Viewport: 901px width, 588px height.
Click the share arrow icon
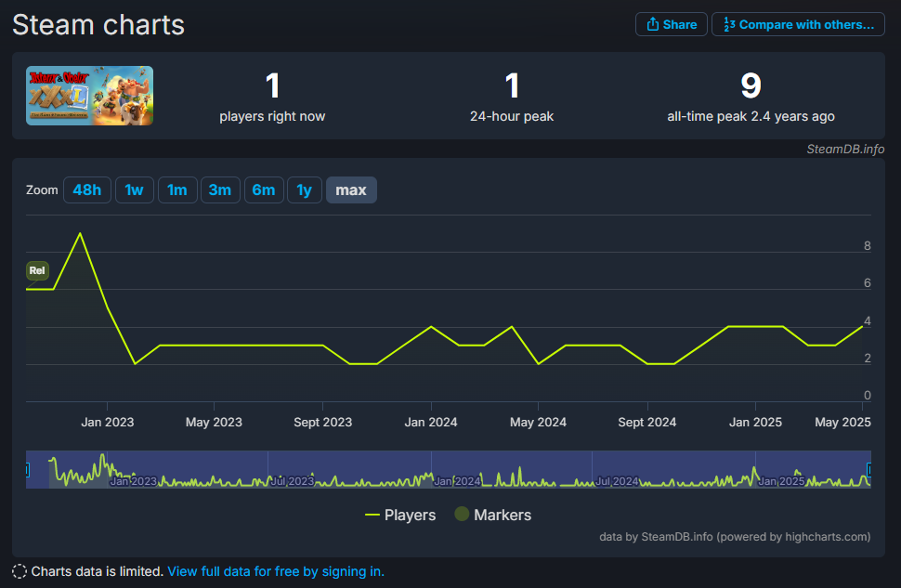coord(653,24)
